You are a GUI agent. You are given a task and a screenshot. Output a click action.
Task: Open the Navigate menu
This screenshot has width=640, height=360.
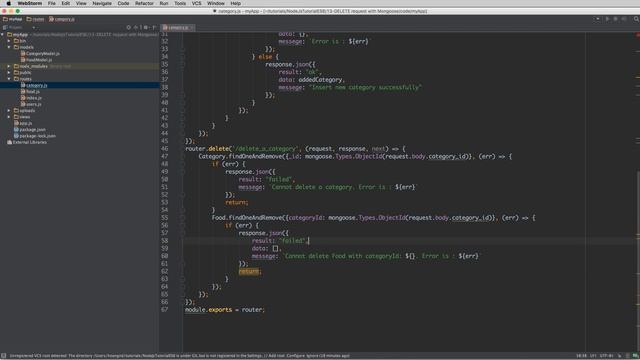point(102,3)
